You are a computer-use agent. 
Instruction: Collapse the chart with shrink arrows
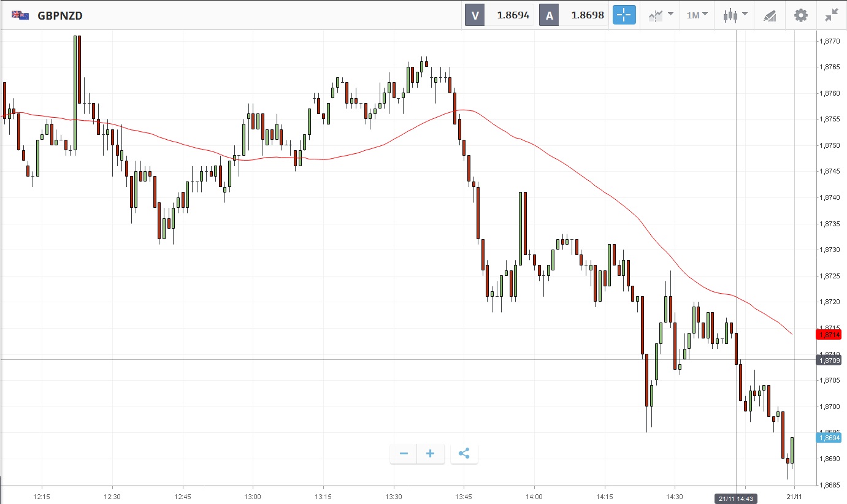point(832,15)
